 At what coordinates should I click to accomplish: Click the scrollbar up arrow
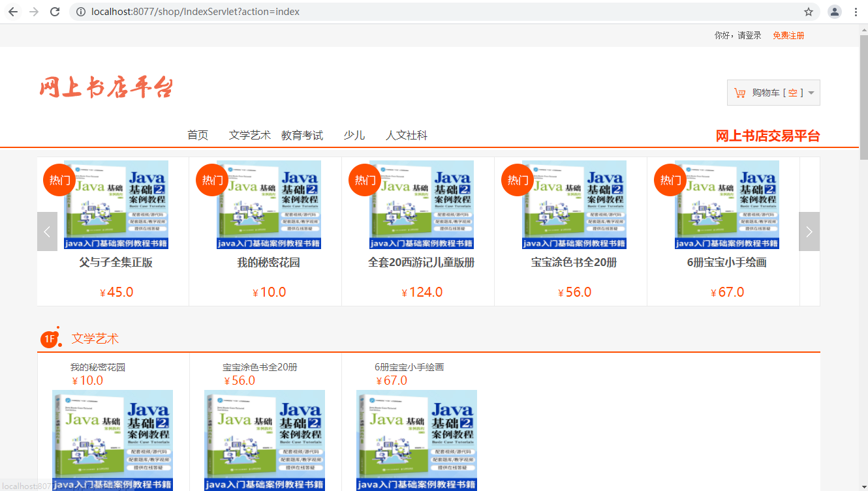[x=863, y=29]
